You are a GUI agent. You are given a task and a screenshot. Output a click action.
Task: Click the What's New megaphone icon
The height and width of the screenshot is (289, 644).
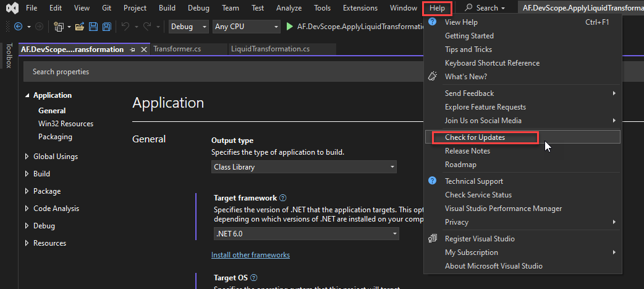click(433, 76)
